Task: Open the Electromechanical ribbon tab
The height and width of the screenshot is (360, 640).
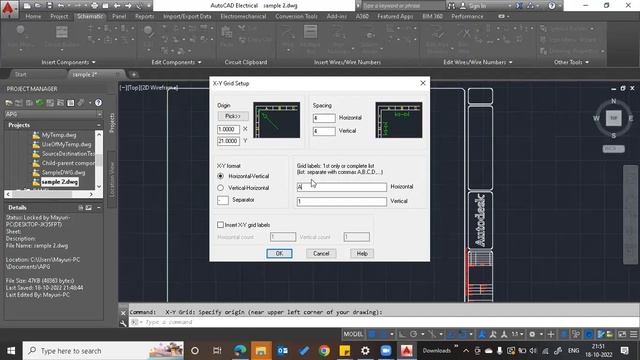Action: pyautogui.click(x=243, y=16)
